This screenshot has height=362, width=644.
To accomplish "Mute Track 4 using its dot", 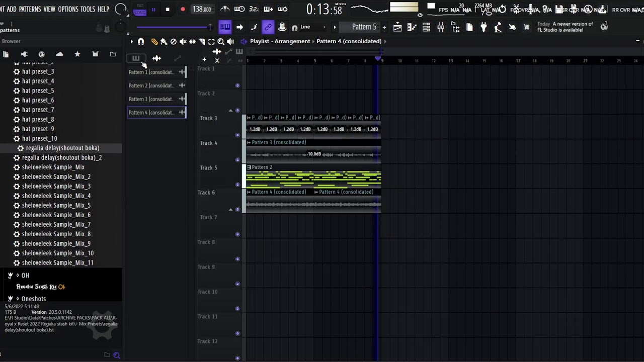I will pos(237,160).
